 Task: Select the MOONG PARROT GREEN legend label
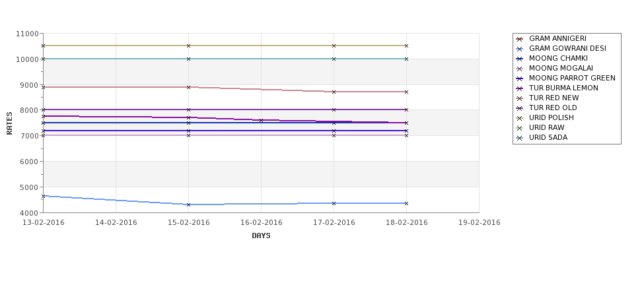tap(572, 78)
